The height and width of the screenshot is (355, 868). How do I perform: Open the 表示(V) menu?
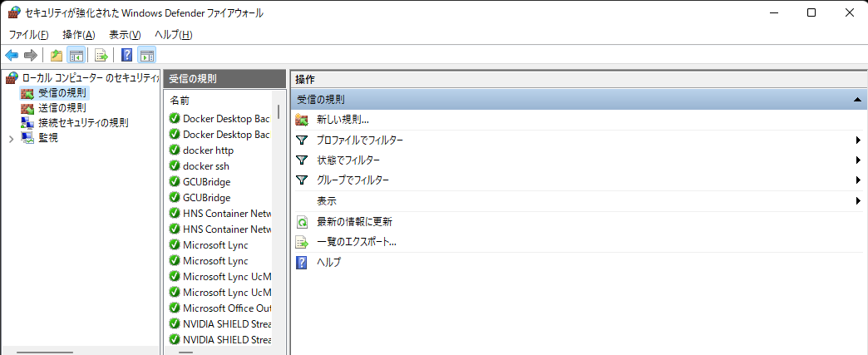(x=125, y=34)
